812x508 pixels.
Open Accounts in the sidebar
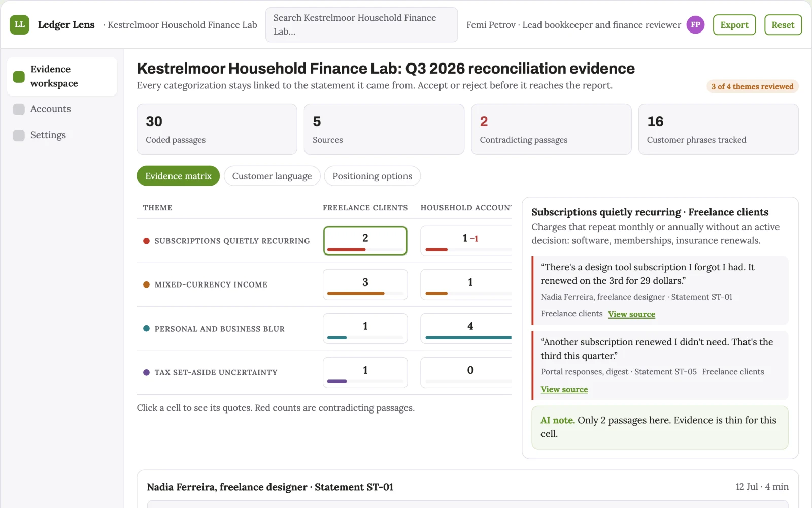tap(62, 109)
